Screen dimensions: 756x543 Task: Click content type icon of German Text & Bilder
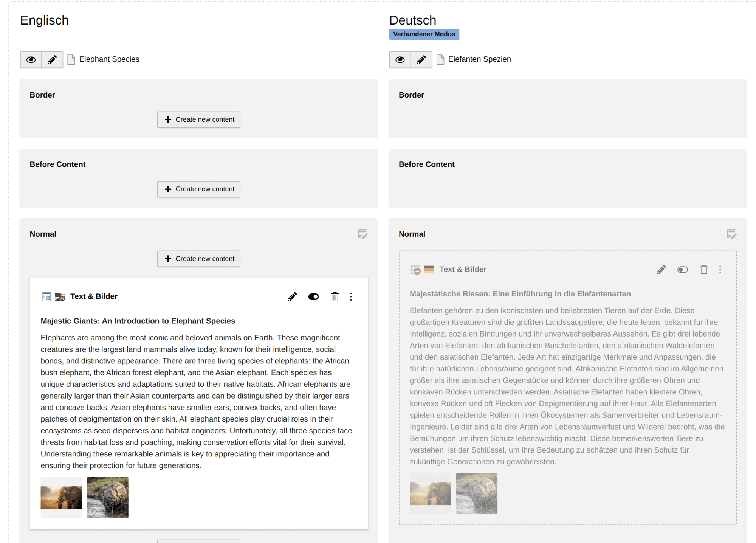click(x=415, y=270)
